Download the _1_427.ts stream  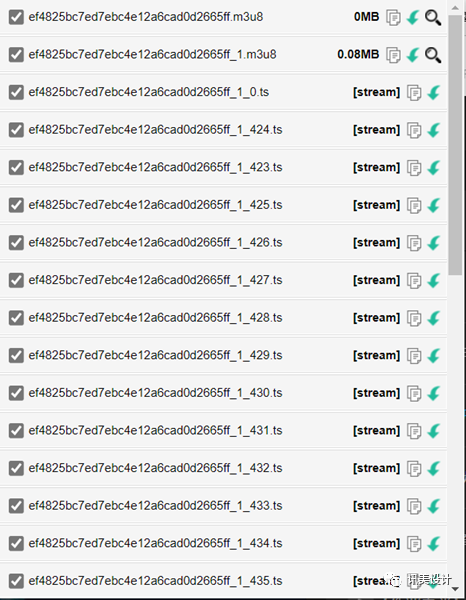[x=433, y=280]
